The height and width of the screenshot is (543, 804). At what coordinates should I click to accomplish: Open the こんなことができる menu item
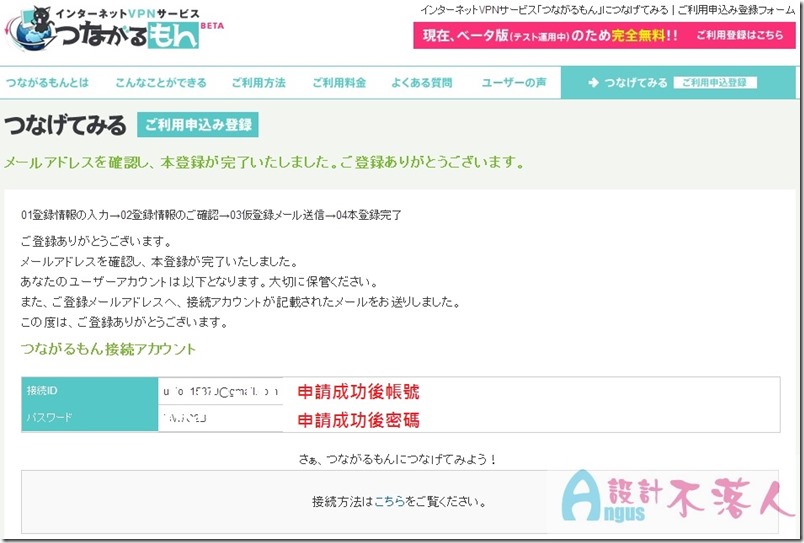(161, 83)
